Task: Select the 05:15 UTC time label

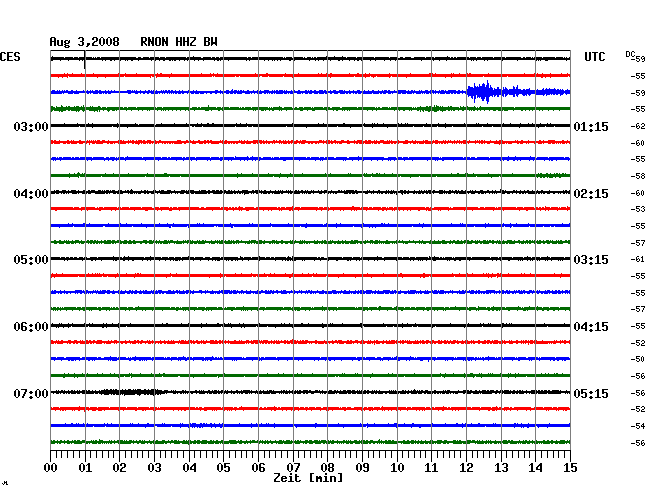Action: coord(591,393)
